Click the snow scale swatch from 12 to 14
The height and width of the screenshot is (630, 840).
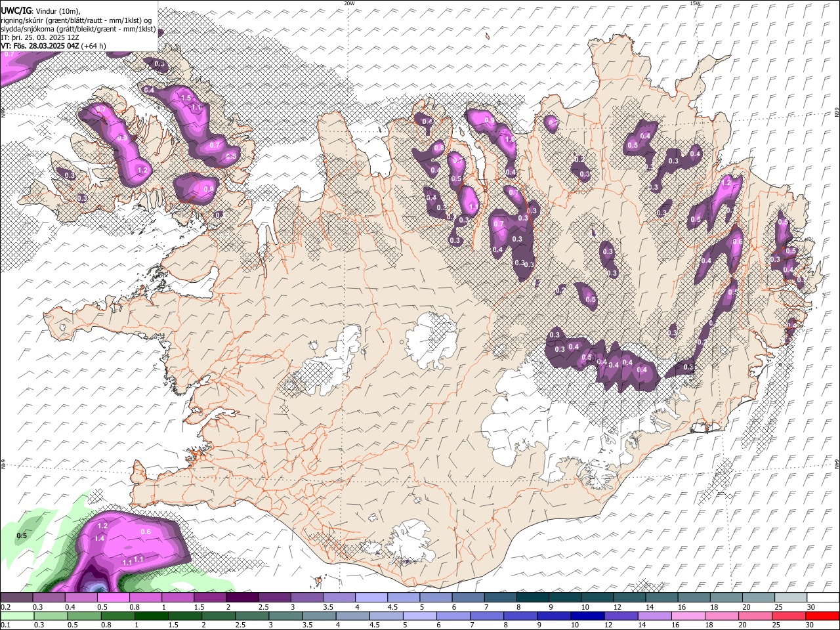629,598
